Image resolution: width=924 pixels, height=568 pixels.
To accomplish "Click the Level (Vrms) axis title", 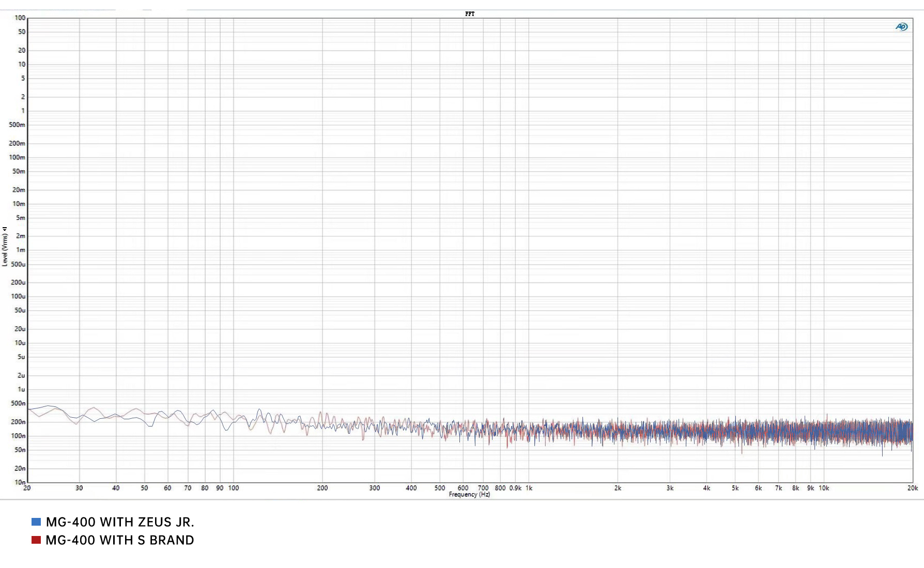I will 5,250.
